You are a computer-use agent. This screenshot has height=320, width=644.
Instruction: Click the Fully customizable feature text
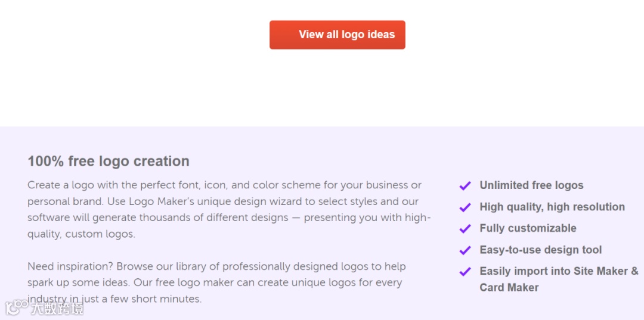pos(528,228)
